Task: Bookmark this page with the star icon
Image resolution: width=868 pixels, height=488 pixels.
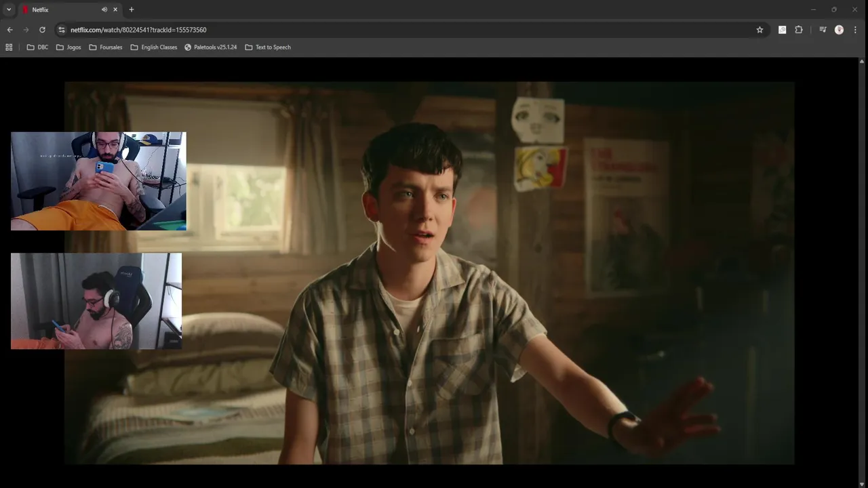Action: [x=759, y=30]
